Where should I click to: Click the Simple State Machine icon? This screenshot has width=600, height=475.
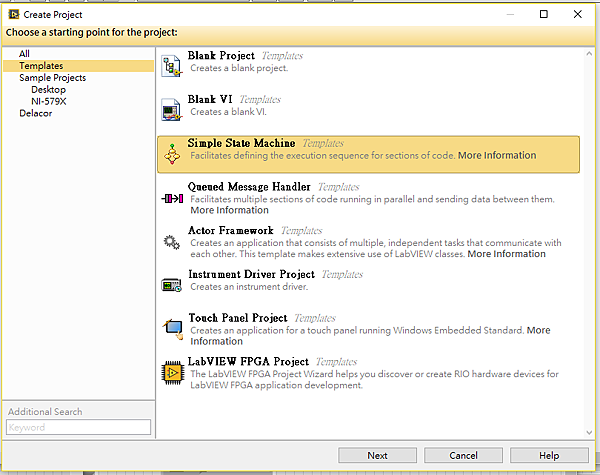172,154
